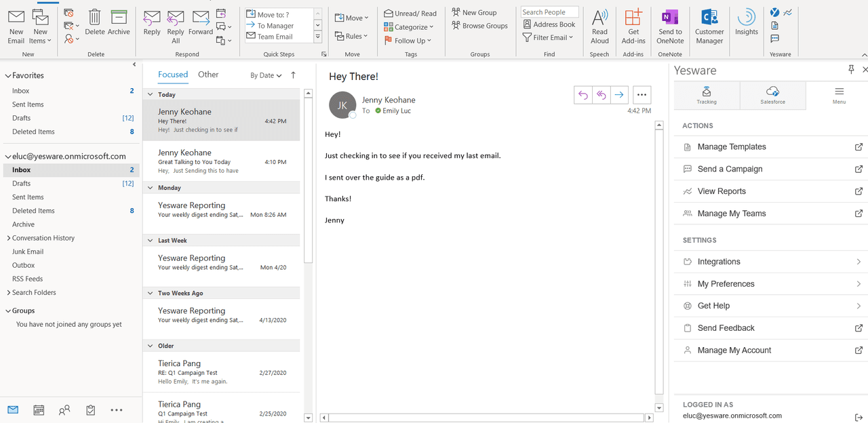This screenshot has height=423, width=868.
Task: Collapse the folder pane arrow
Action: (134, 64)
